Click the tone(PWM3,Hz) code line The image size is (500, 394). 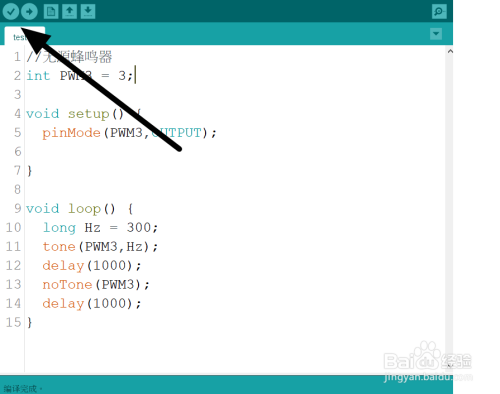(x=100, y=247)
